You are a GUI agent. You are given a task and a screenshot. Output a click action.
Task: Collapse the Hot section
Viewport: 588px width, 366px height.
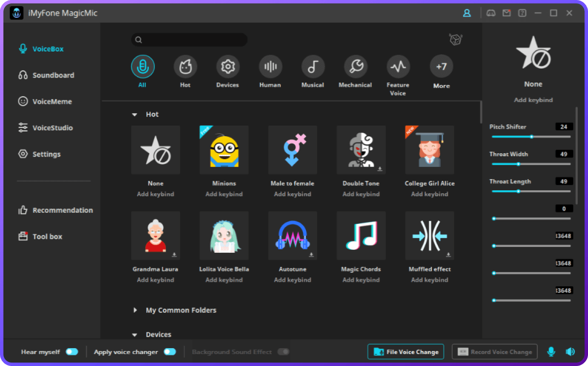click(135, 114)
